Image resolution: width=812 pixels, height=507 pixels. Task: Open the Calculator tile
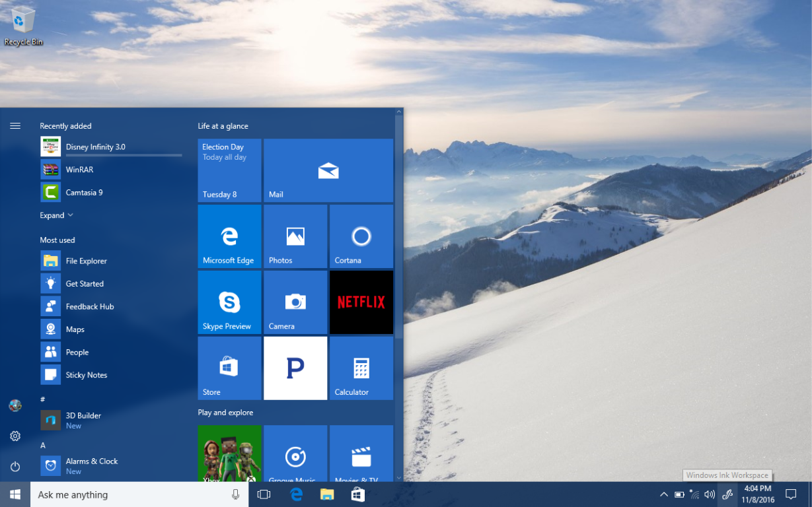coord(361,368)
